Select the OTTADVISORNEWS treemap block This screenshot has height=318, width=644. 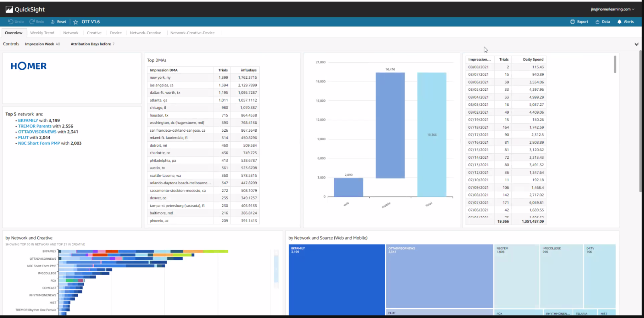click(439, 276)
